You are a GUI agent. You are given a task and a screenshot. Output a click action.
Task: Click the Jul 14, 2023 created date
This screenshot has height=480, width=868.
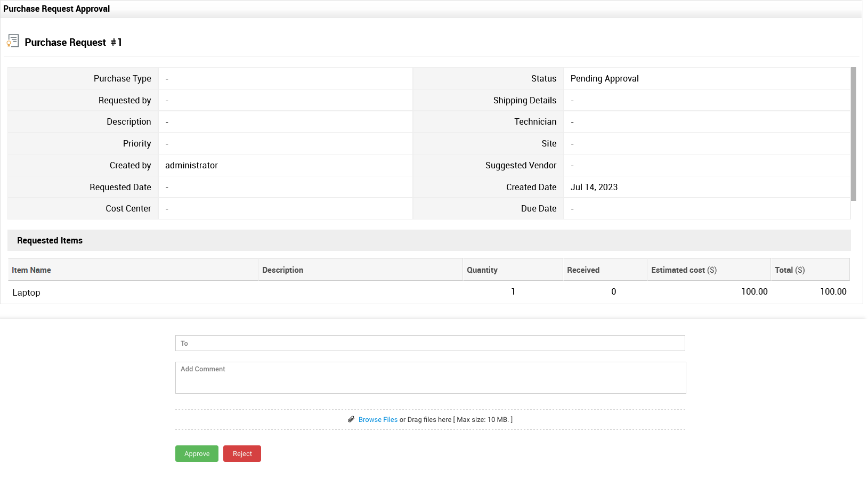click(594, 187)
